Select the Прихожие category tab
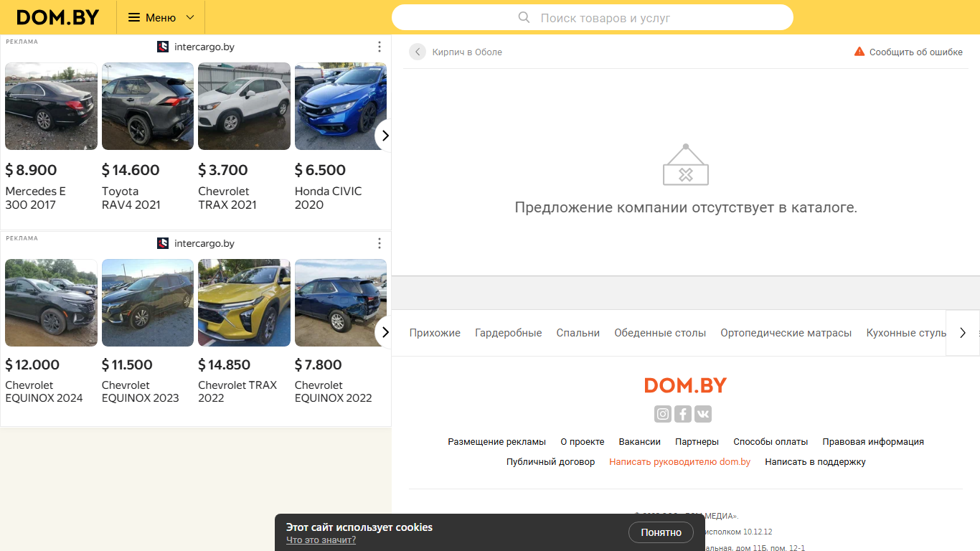The width and height of the screenshot is (980, 551). [x=435, y=333]
